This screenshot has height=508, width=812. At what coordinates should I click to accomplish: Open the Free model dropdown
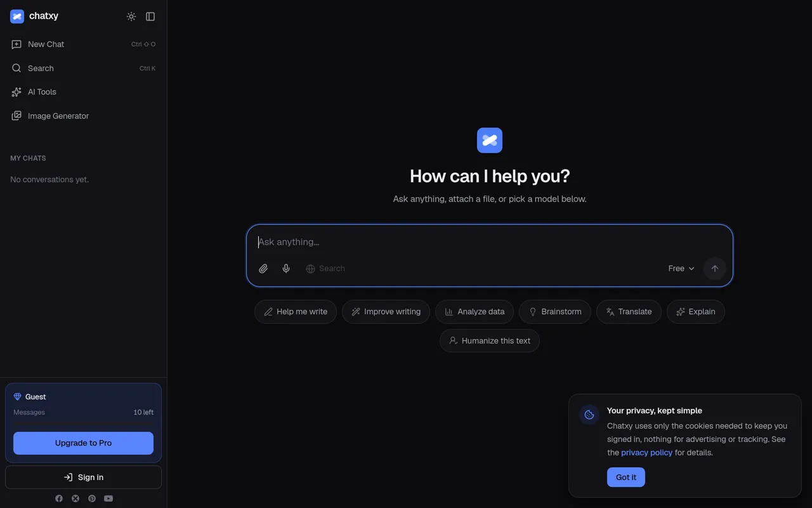tap(681, 269)
